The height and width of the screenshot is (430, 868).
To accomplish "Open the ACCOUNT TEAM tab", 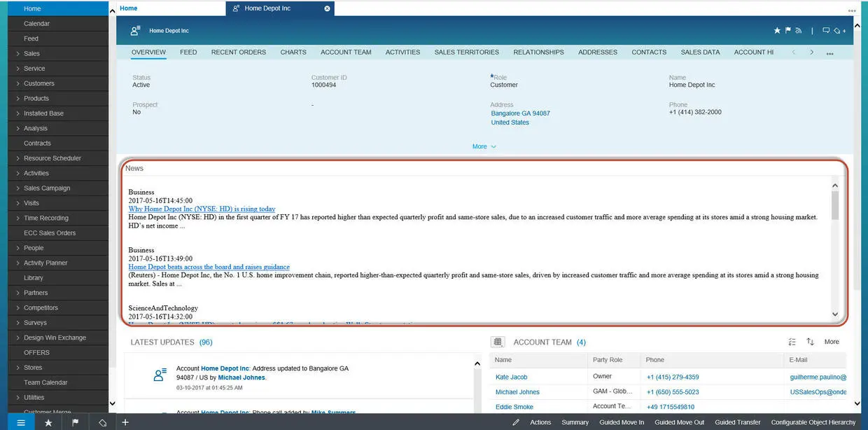I will [x=346, y=52].
